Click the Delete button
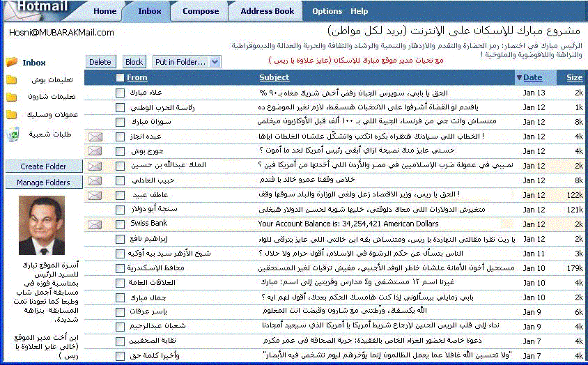Viewport: 588px width, 365px height. point(100,62)
